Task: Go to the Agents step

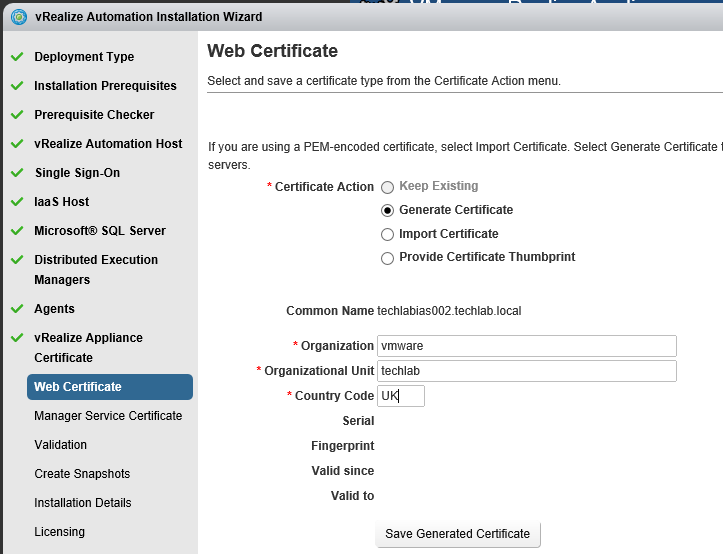Action: [54, 309]
